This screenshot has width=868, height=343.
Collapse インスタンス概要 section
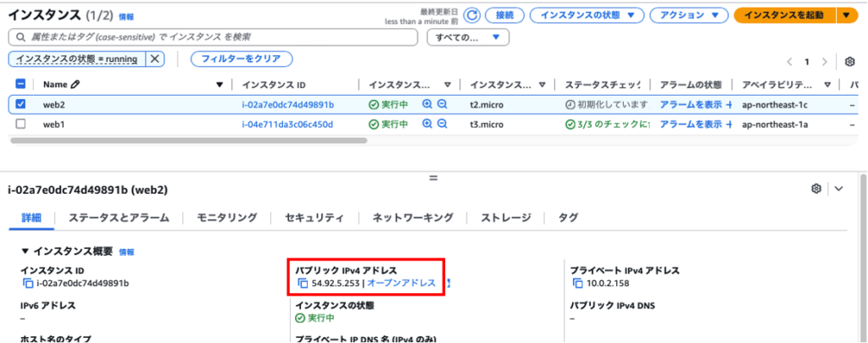tap(25, 252)
